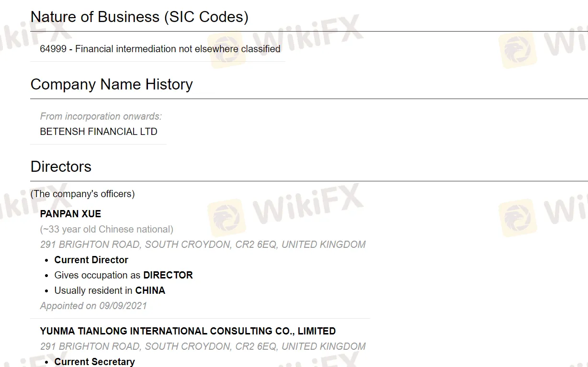Click the WikiFX logo icon in the top-right corner
Viewport: 588px width, 367px height.
point(517,49)
